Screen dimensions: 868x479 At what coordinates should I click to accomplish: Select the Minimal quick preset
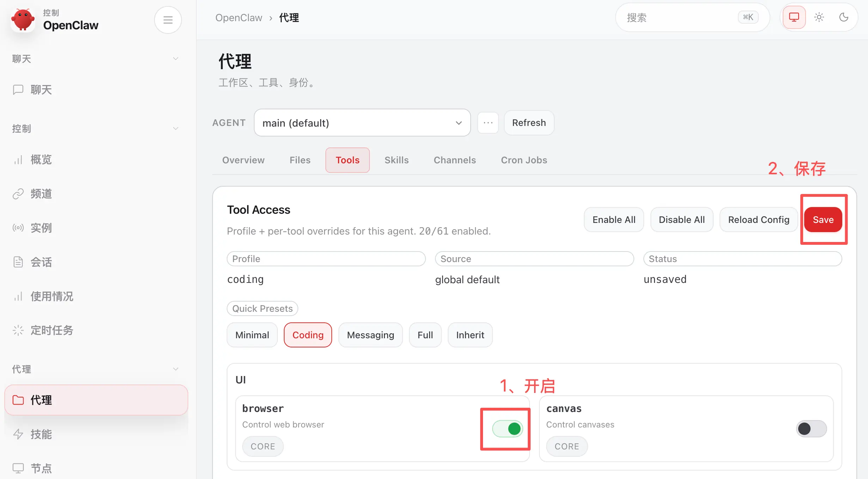click(252, 335)
